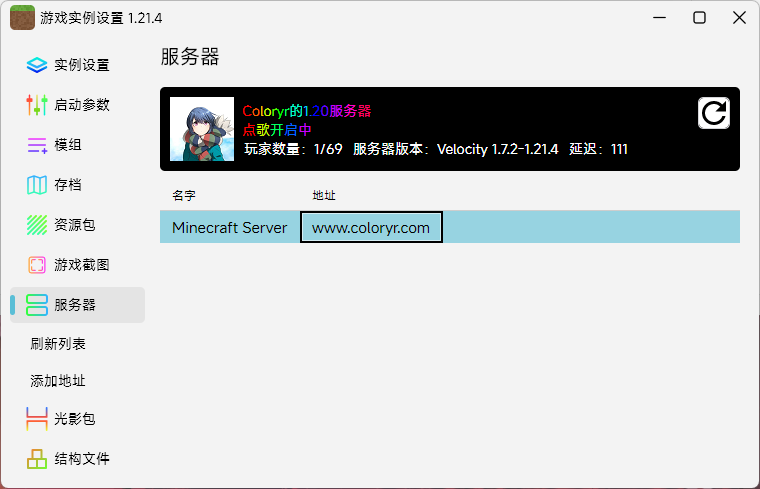
Task: Click the 名字 column header
Action: tap(184, 195)
